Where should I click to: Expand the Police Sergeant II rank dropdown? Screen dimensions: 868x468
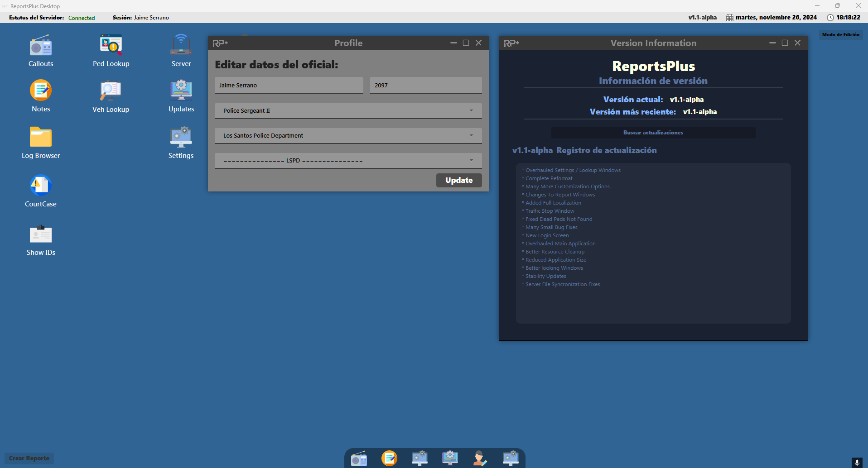click(x=348, y=111)
